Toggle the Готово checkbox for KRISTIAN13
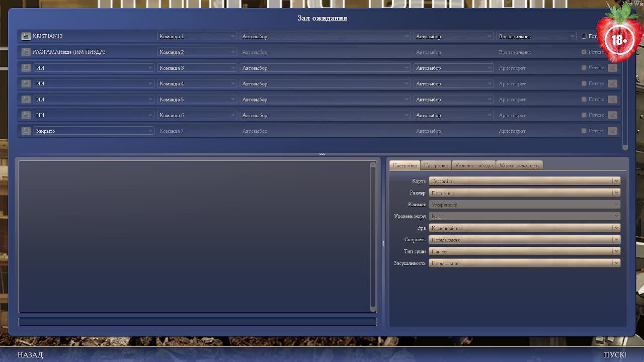The width and height of the screenshot is (644, 362). (584, 36)
